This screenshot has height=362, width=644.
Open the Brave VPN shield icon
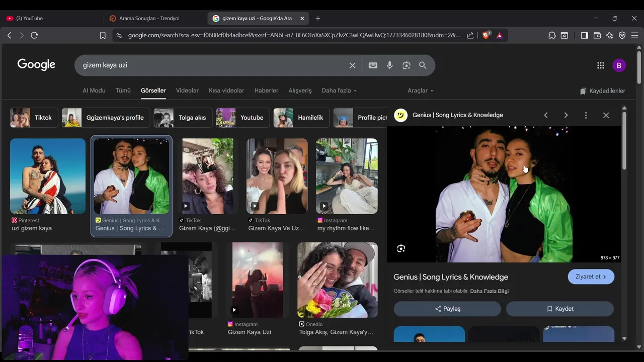click(622, 35)
